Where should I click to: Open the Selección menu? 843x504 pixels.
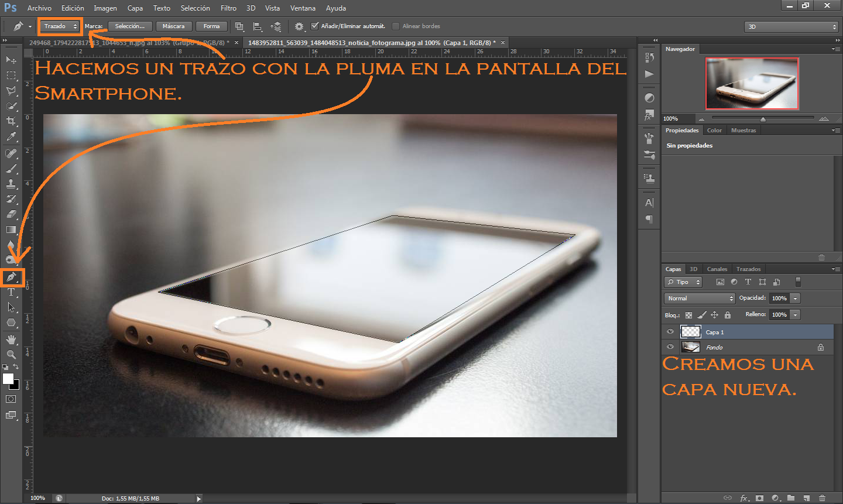[195, 8]
